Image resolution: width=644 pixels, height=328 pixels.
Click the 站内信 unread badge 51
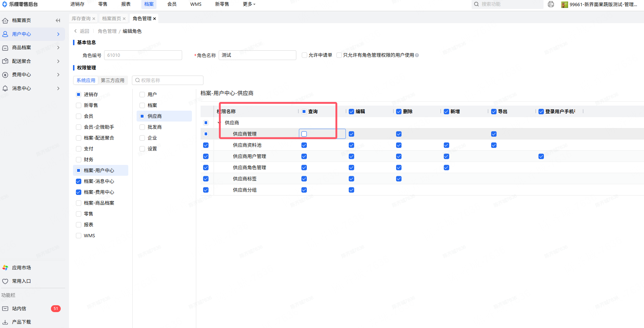tap(56, 308)
